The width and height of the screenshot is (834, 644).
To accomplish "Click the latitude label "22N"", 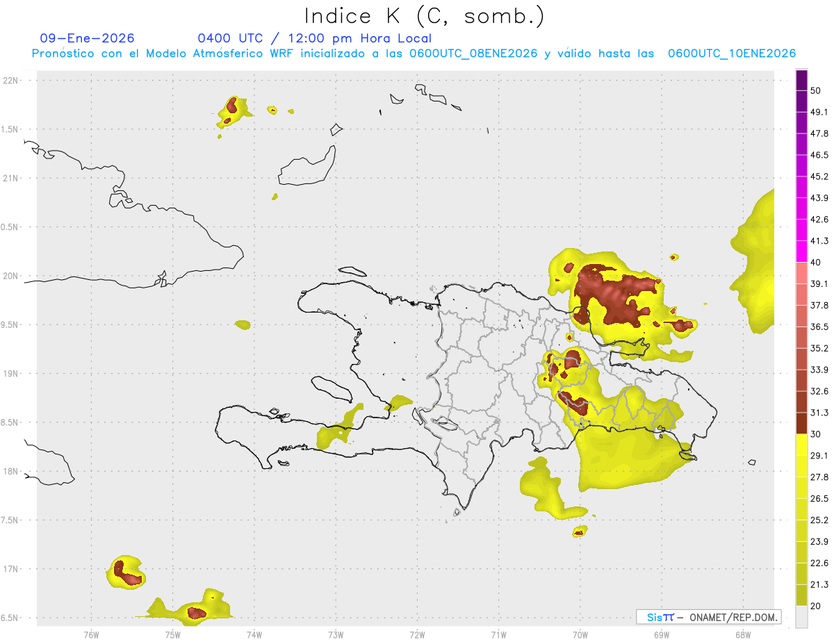I will [x=11, y=81].
